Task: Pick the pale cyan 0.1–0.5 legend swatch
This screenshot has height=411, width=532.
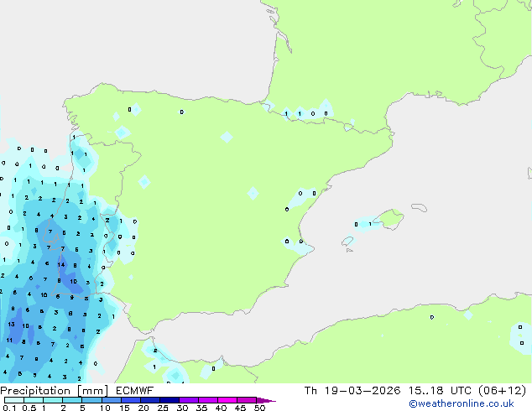Action: (x=14, y=400)
